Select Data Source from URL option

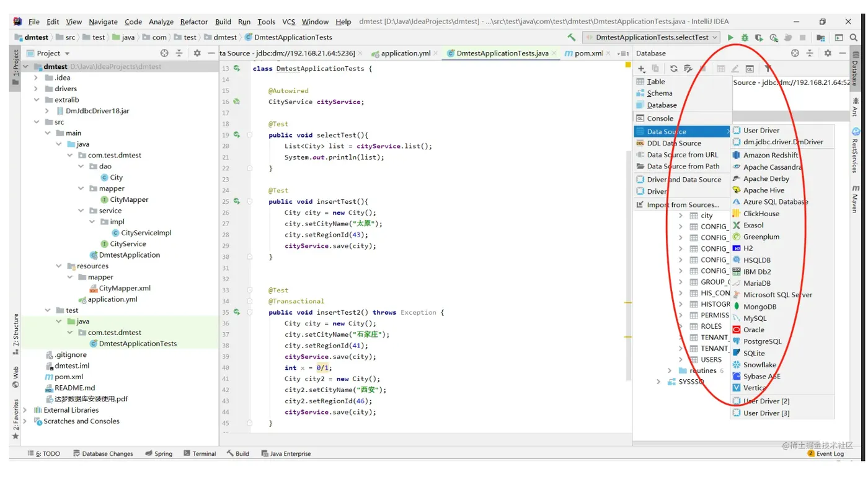pyautogui.click(x=682, y=155)
